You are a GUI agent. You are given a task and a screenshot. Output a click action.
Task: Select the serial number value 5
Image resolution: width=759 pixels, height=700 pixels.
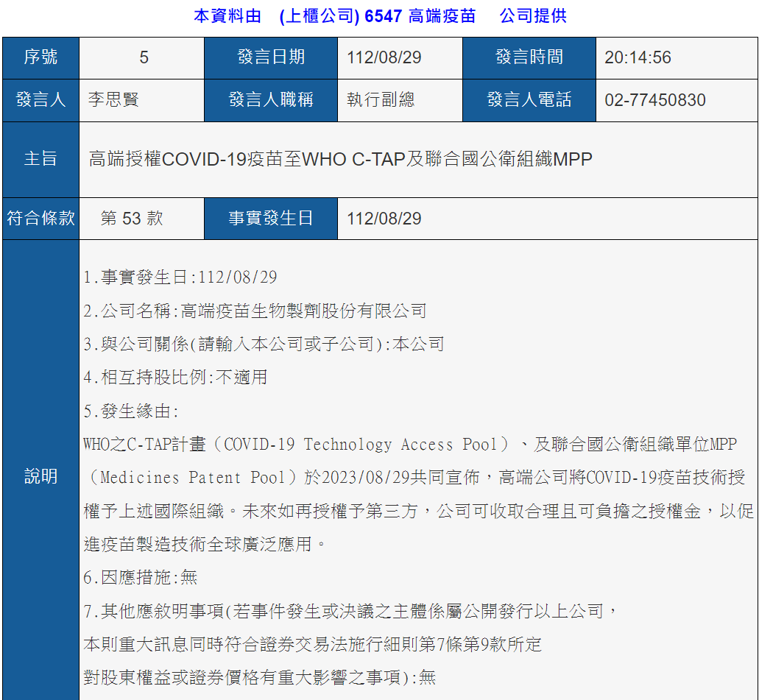(x=144, y=57)
